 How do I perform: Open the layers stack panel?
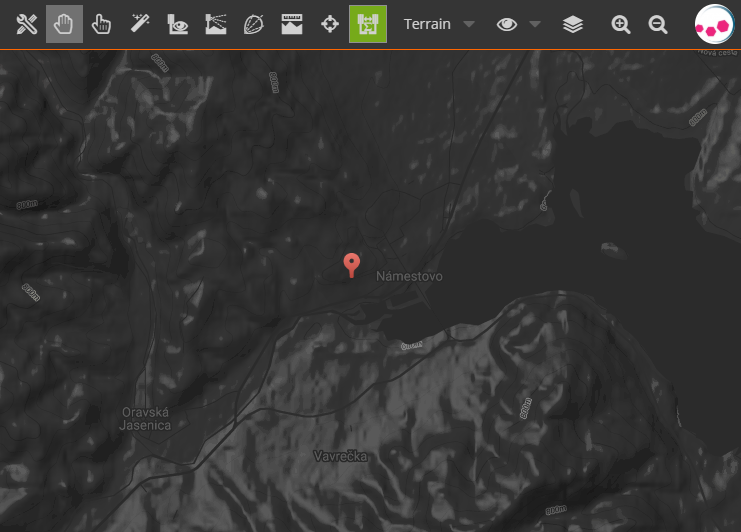click(573, 24)
